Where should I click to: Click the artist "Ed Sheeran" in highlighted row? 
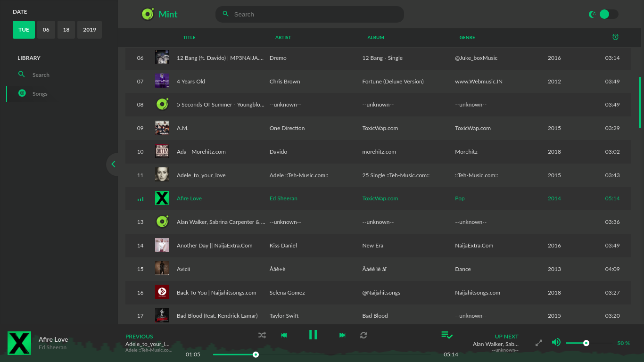(283, 198)
